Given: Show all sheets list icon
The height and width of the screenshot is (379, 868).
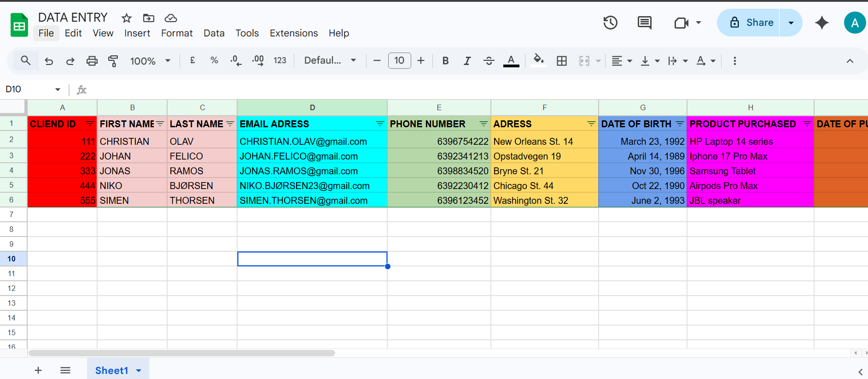Looking at the screenshot, I should (65, 370).
